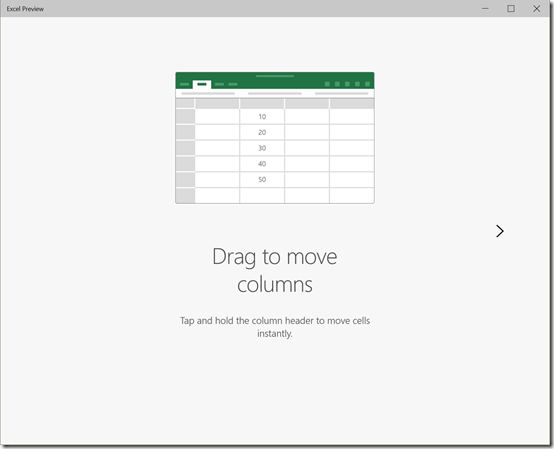Go to next tip with right chevron

[500, 231]
